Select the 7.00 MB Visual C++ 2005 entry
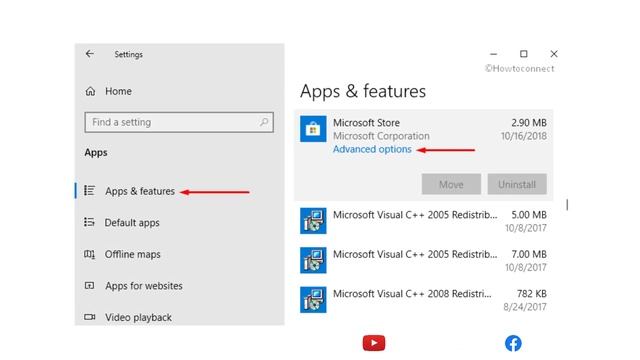 click(x=423, y=260)
